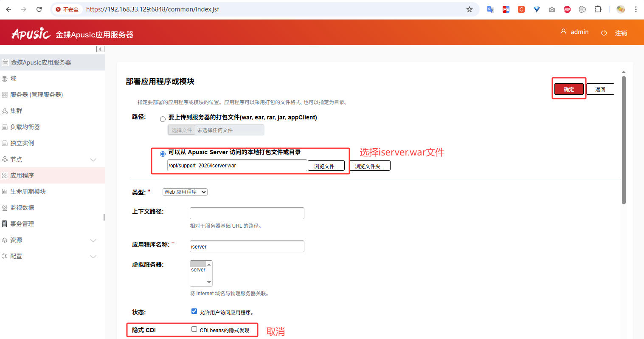Click the 生命周期模块 chart icon
This screenshot has height=339, width=644.
point(5,192)
